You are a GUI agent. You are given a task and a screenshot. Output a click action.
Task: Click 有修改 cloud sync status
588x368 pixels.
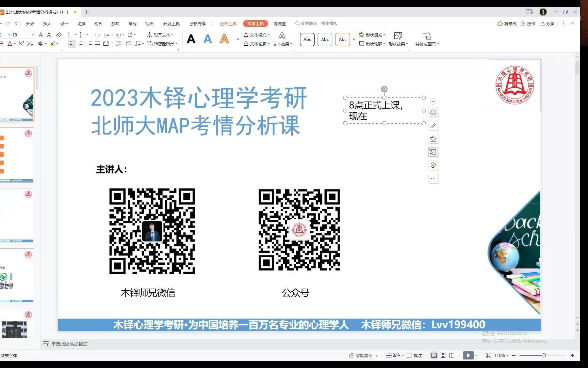507,24
